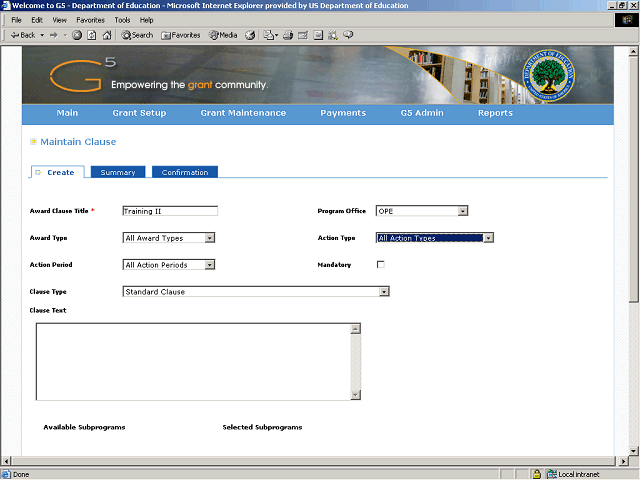Viewport: 640px width, 480px height.
Task: Open the Favorites pane from toolbar
Action: point(180,35)
